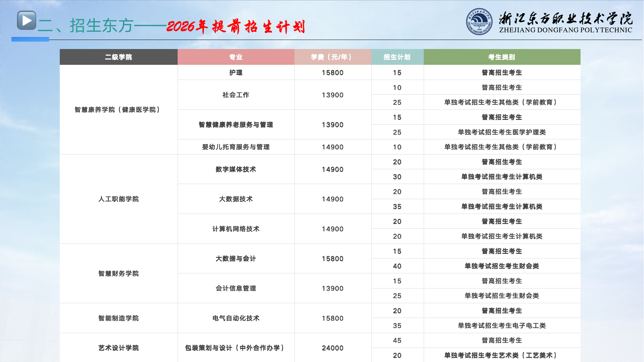Click "单独考试招生考生其他类（学前教育）" in 婴幼儿托育 row
Screen dimensions: 644x362
[x=502, y=147]
